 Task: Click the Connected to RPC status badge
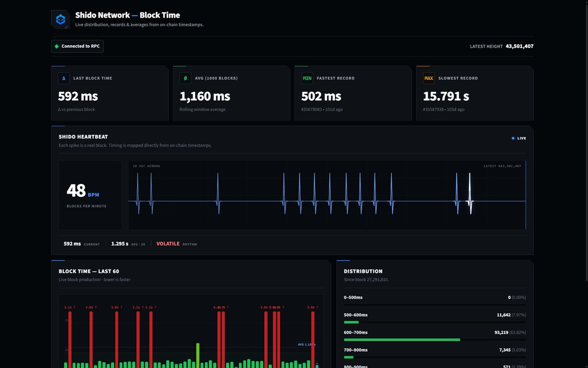pyautogui.click(x=77, y=46)
